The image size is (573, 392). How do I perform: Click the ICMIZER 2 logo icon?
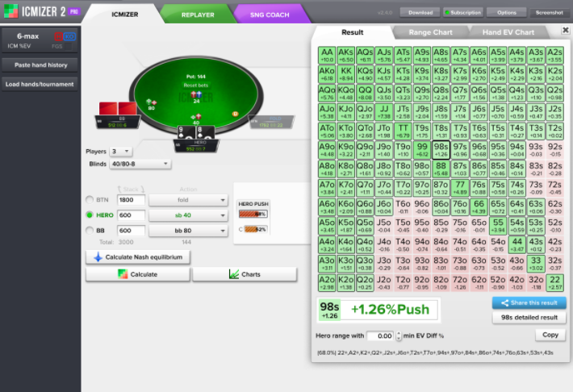(10, 11)
